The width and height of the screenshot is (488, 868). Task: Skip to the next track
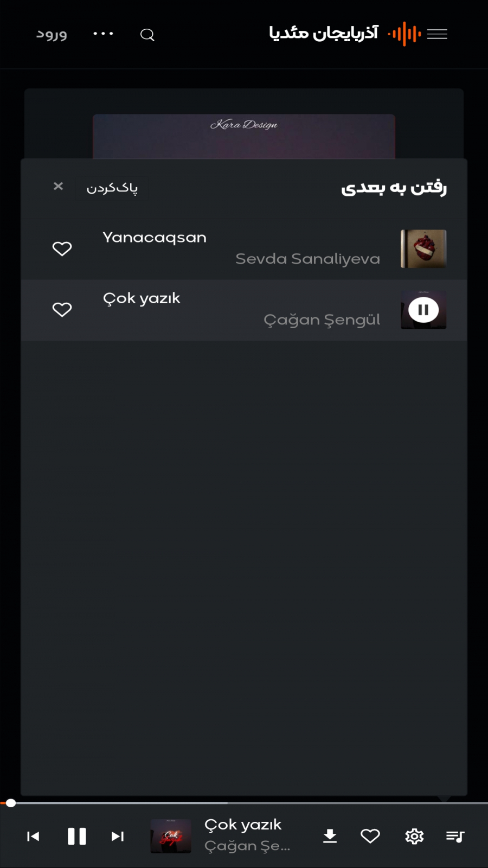pos(118,837)
